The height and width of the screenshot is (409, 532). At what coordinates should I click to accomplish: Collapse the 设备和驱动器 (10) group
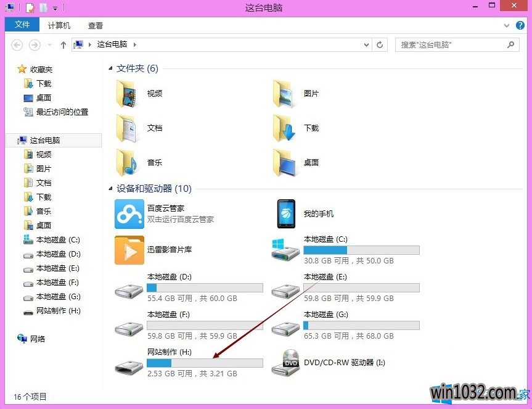111,189
